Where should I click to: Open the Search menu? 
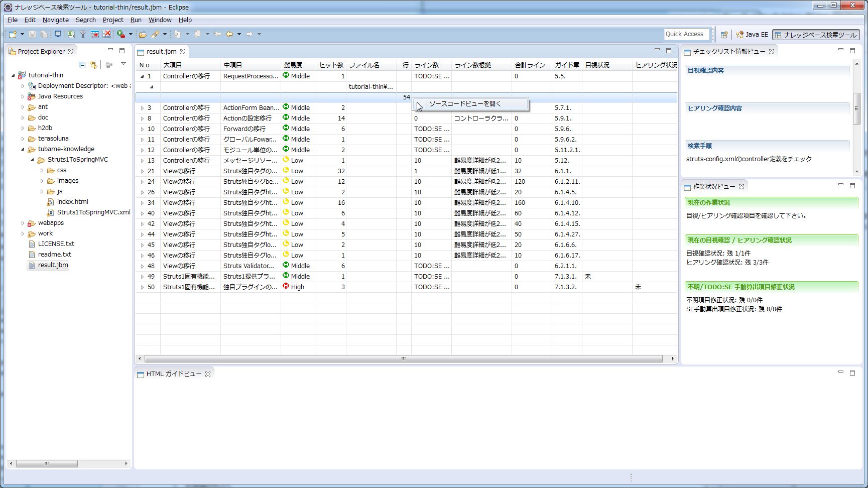point(86,20)
